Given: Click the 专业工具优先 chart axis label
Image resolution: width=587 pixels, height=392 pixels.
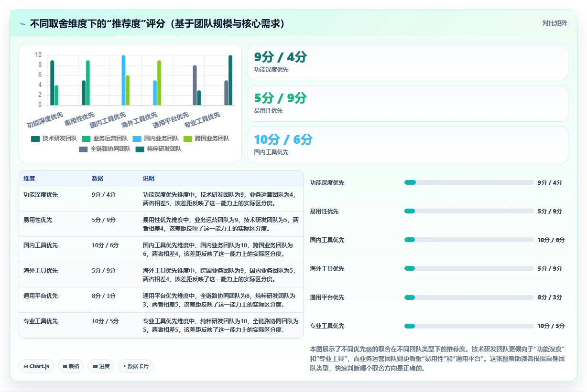Looking at the screenshot, I should click(x=203, y=119).
